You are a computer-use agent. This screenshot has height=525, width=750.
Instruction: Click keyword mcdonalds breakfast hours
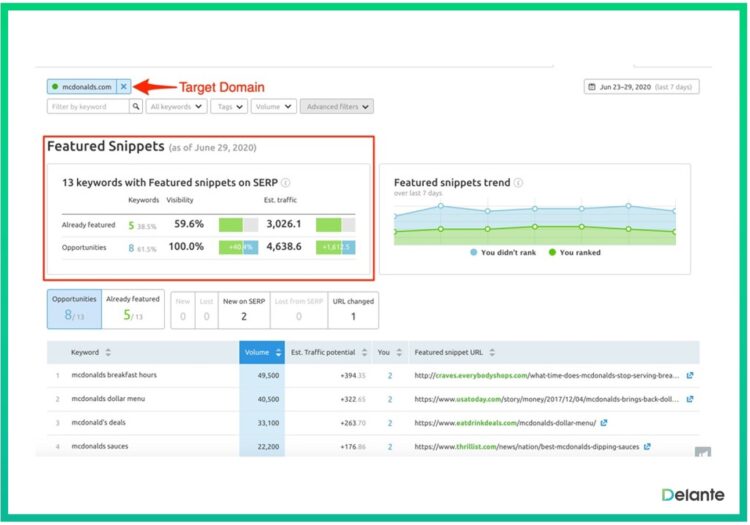coord(114,375)
